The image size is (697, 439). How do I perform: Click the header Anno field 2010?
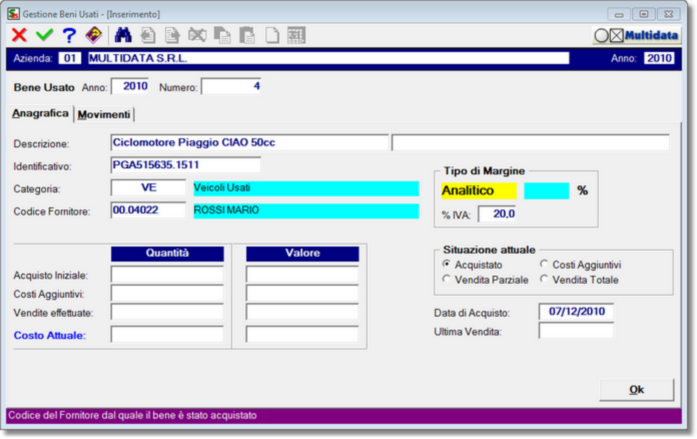tap(659, 58)
